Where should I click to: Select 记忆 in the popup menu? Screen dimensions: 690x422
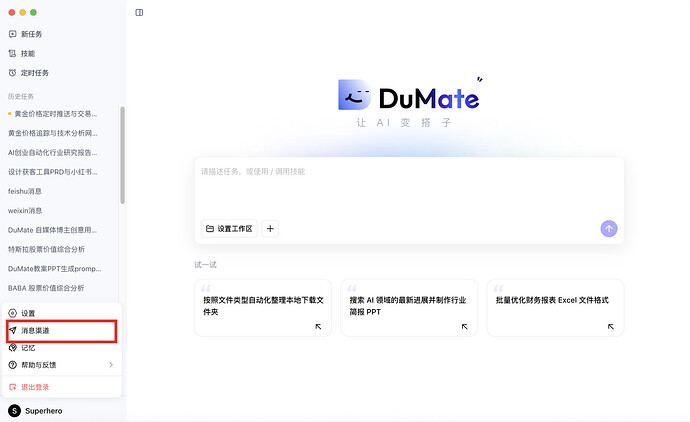click(62, 348)
